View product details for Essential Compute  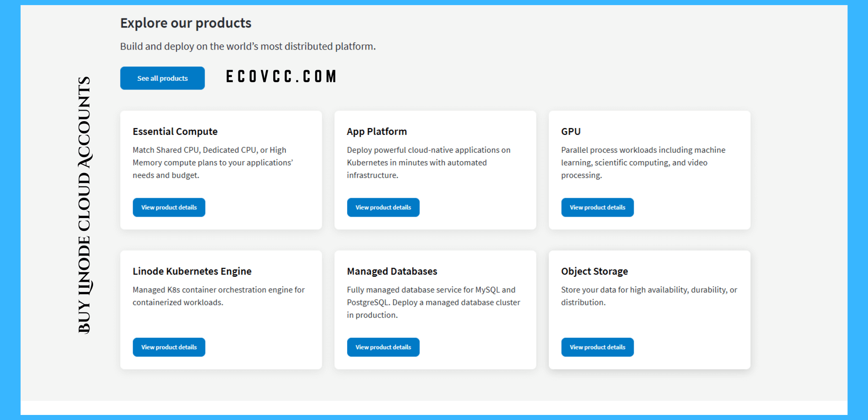pos(169,207)
